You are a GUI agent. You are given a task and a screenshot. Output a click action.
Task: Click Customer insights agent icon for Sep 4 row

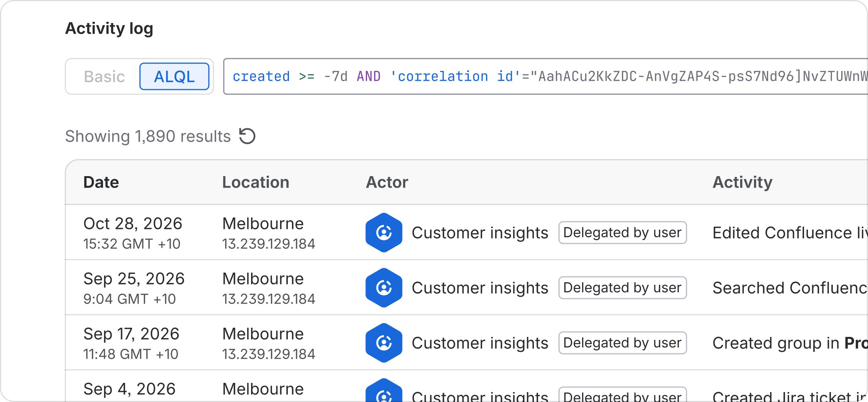pos(384,390)
